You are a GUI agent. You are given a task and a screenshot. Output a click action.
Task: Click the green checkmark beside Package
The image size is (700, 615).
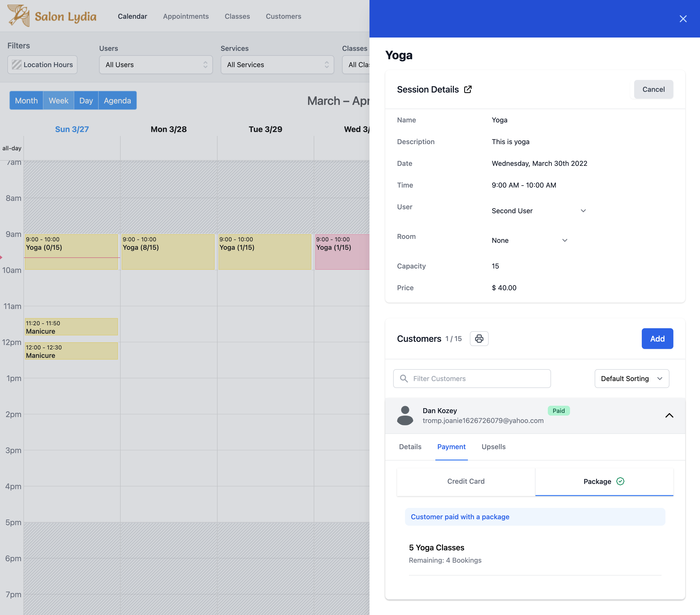tap(620, 481)
